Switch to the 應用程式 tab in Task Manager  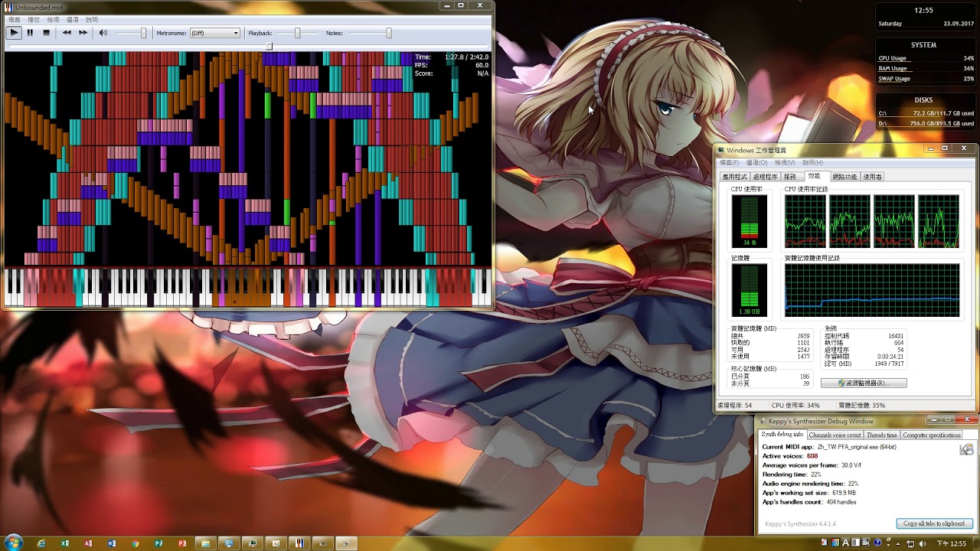click(x=735, y=177)
